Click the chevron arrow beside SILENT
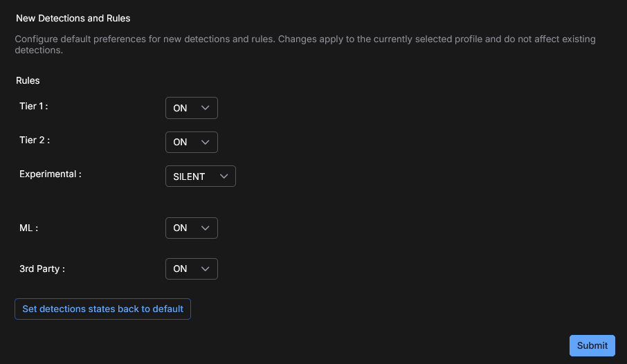This screenshot has width=627, height=364. click(223, 176)
